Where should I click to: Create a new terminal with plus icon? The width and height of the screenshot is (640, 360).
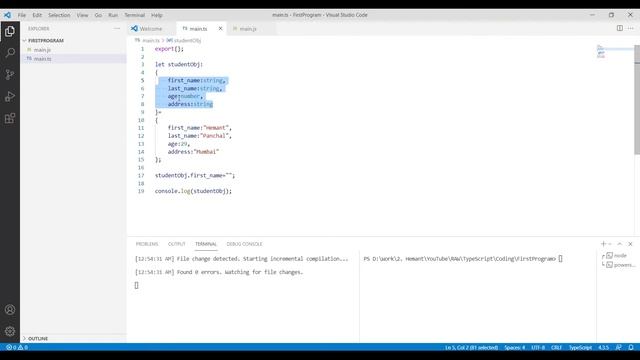603,244
